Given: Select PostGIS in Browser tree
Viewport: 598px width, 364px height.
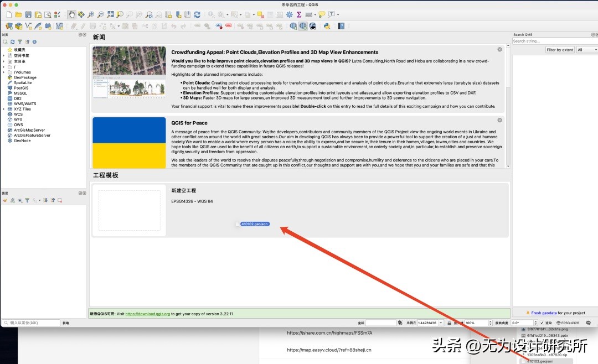Looking at the screenshot, I should pos(21,87).
